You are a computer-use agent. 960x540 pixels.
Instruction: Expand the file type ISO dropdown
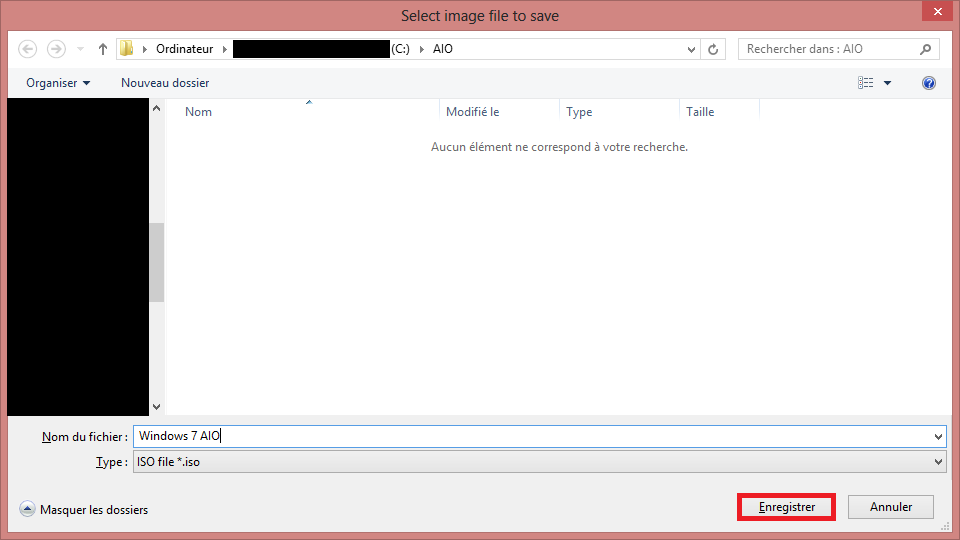pyautogui.click(x=937, y=462)
